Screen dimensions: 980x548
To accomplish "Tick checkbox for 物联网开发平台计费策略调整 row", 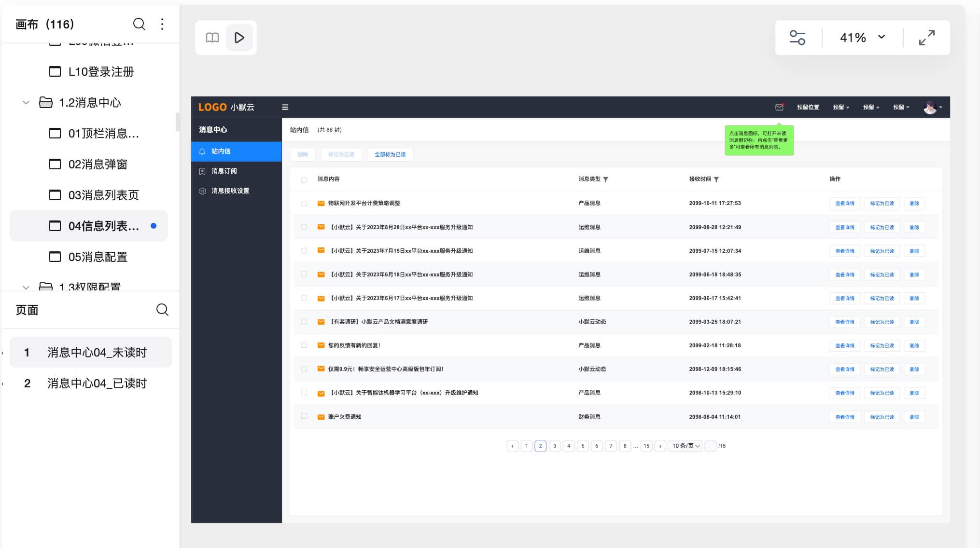I will click(x=304, y=204).
